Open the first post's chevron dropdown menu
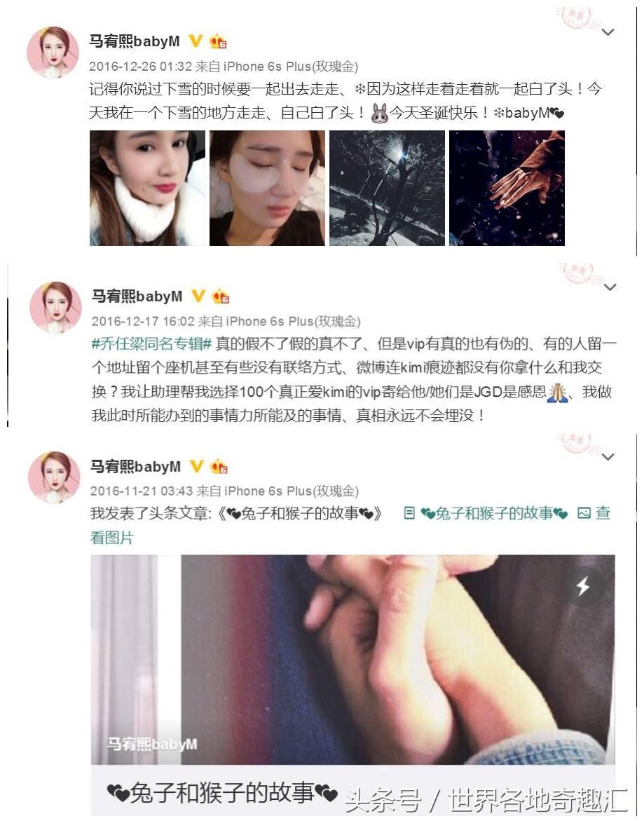Screen dimensions: 644x823 click(x=608, y=32)
